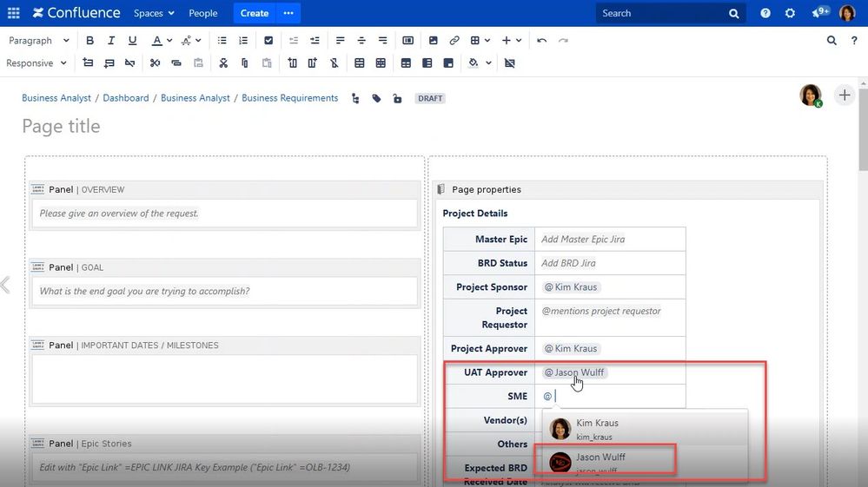
Task: Insert a bullet list
Action: tap(222, 40)
